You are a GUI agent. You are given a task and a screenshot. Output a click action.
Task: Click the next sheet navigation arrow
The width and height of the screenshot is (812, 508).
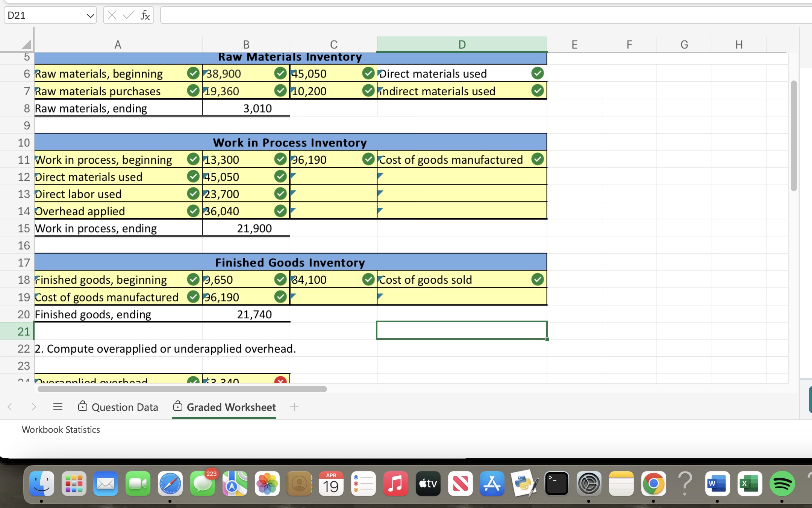pos(33,407)
